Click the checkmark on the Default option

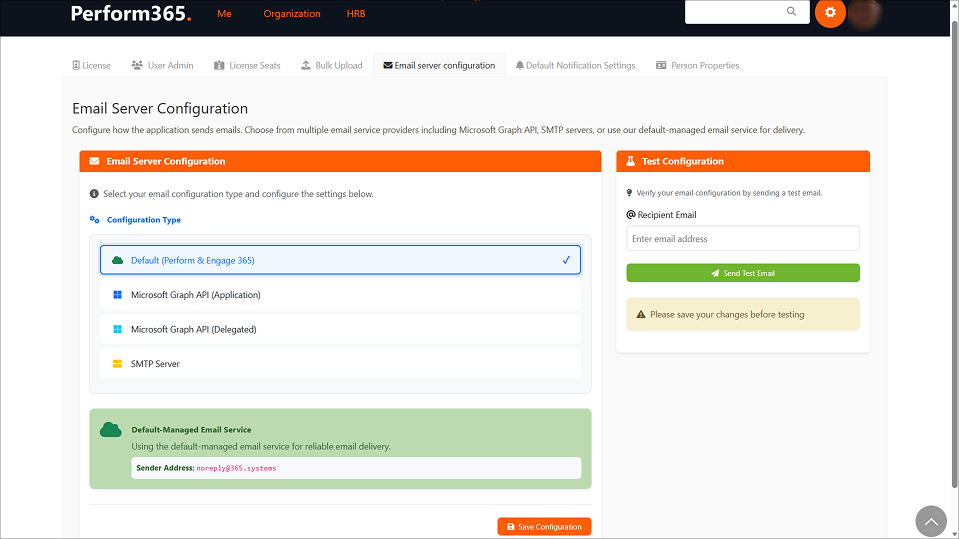click(566, 260)
